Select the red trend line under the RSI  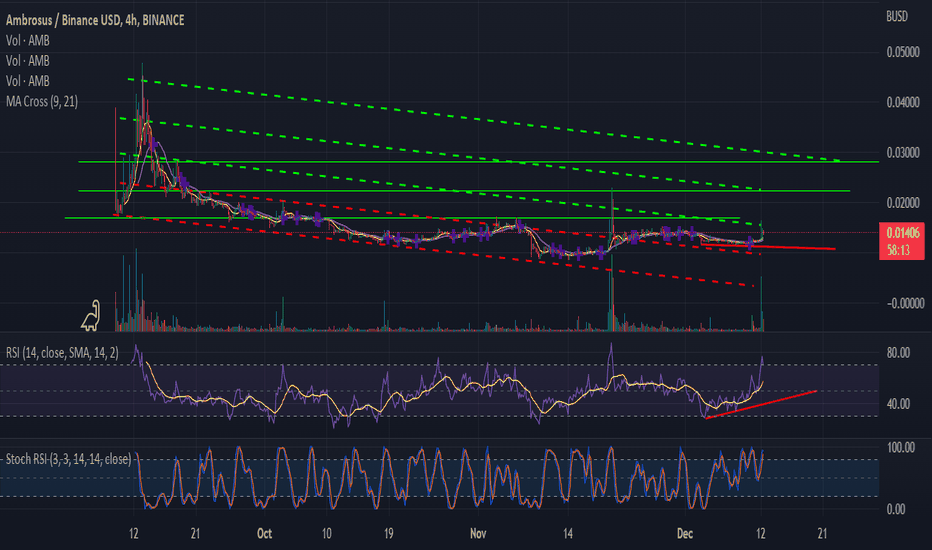(x=761, y=404)
